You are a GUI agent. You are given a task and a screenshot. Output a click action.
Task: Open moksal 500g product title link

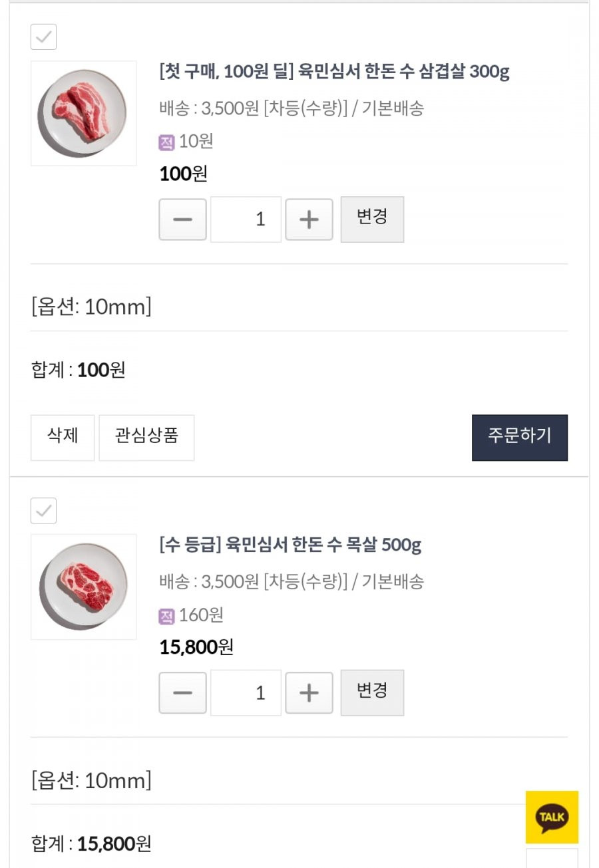(x=290, y=545)
